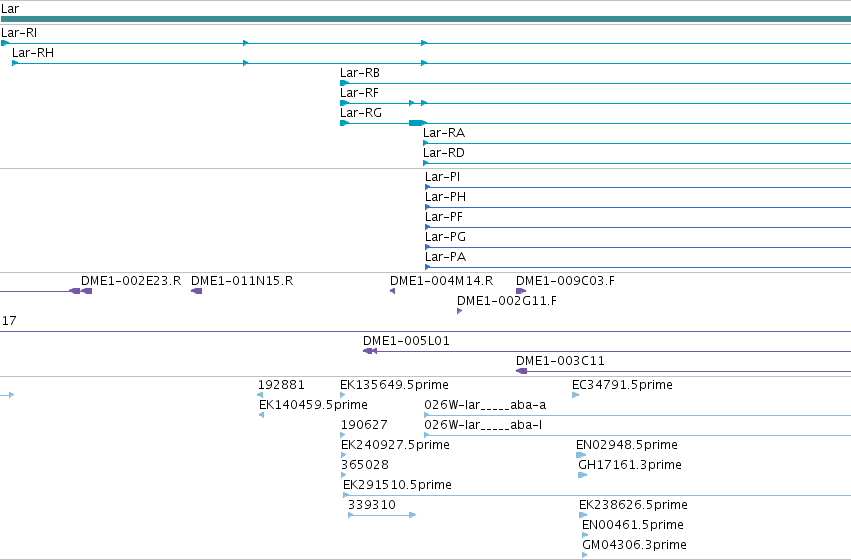Click the Lar-RA transcript label
The image size is (851, 560).
pos(444,133)
